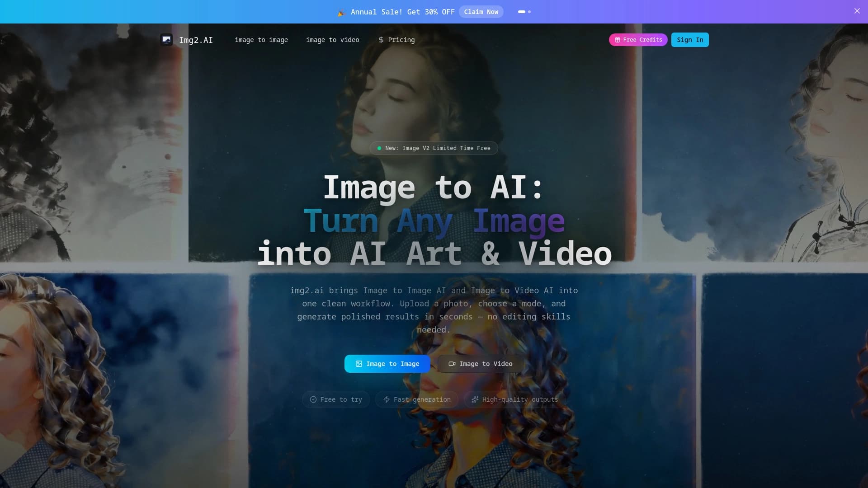Viewport: 868px width, 488px height.
Task: Click the High-quality outputs badge
Action: (x=514, y=399)
